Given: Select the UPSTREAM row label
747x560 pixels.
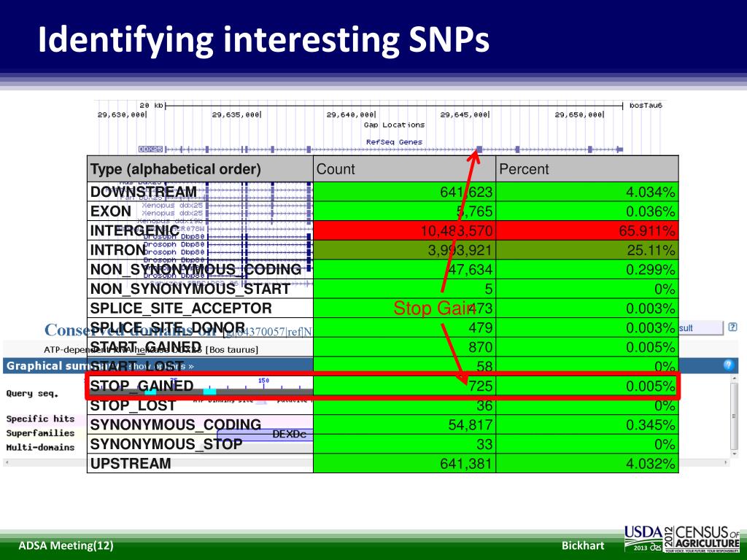Looking at the screenshot, I should pyautogui.click(x=131, y=463).
